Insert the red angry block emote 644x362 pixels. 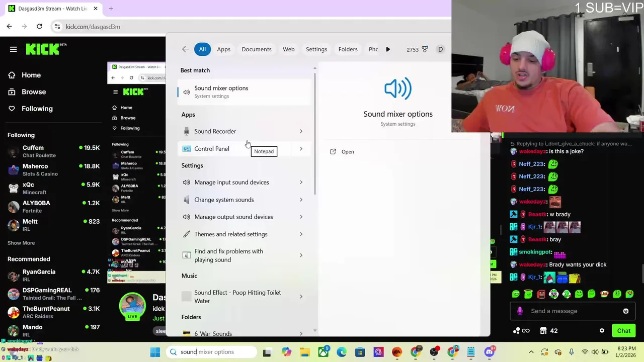[541, 294]
